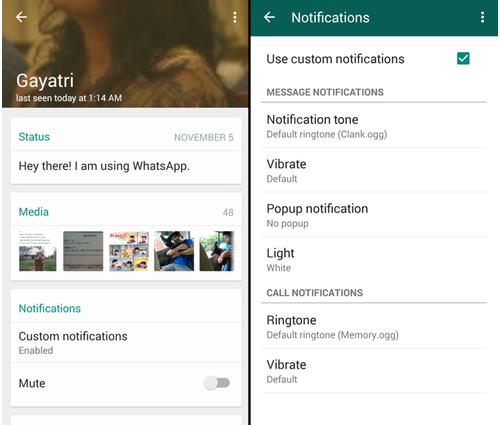Select Light color White option

tap(373, 260)
